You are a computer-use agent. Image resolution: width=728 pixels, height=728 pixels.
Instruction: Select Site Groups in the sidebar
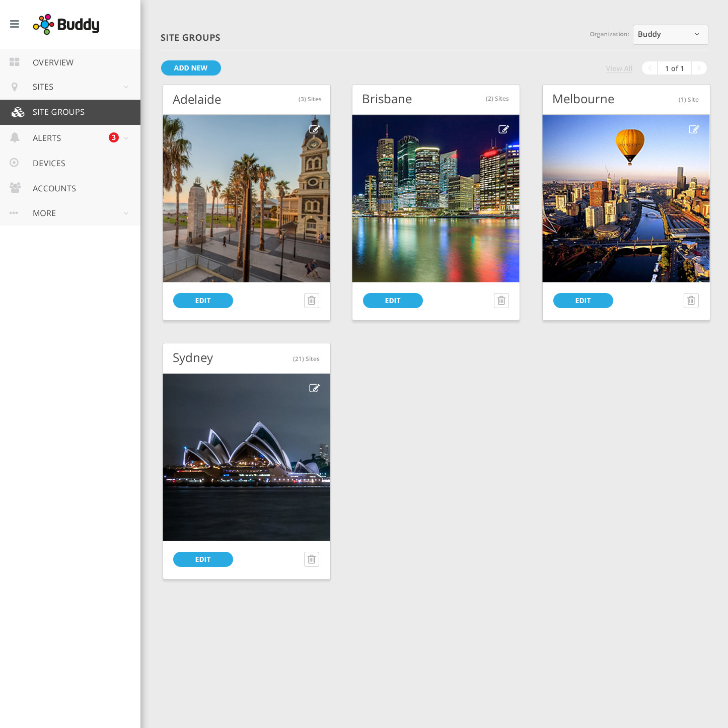[70, 112]
